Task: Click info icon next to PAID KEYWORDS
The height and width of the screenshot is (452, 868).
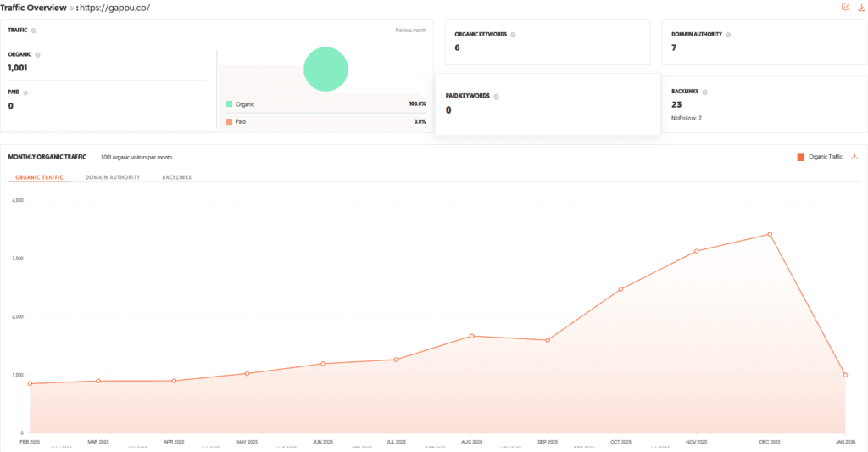Action: coord(497,97)
